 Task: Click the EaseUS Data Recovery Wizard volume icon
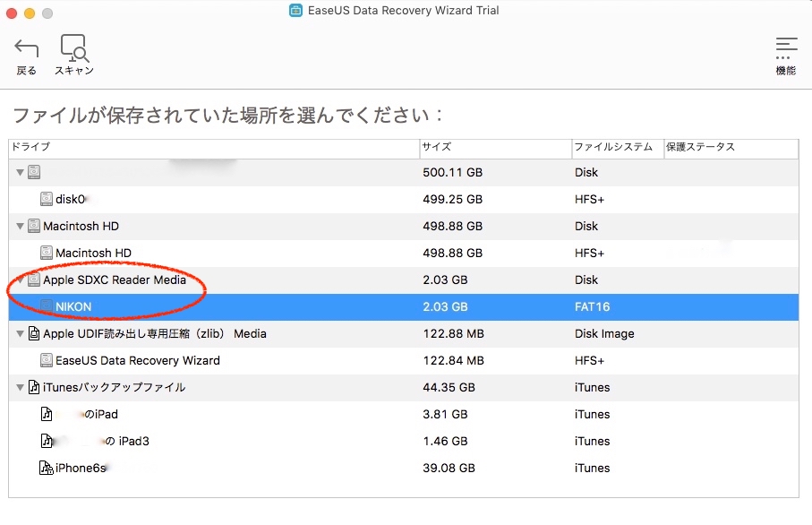(x=46, y=360)
